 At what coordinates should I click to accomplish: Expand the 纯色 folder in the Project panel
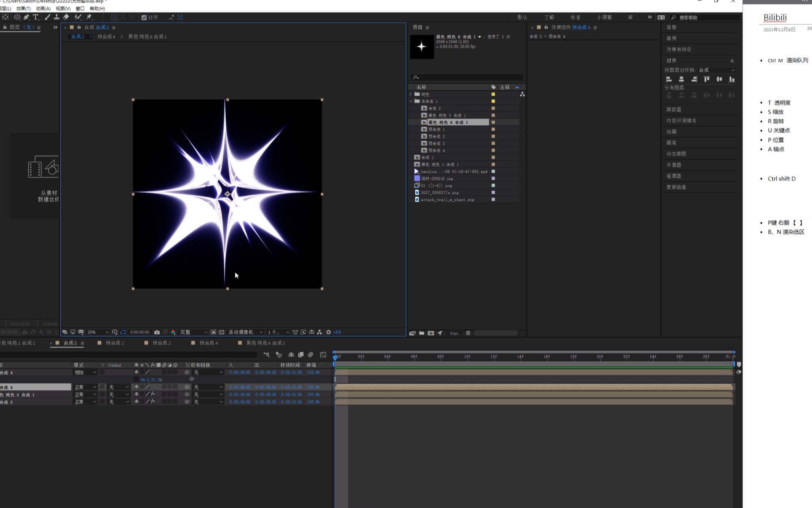(x=410, y=94)
